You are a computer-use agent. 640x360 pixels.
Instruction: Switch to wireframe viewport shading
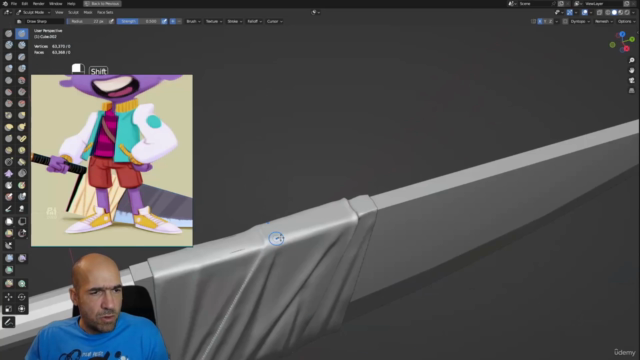tap(608, 12)
